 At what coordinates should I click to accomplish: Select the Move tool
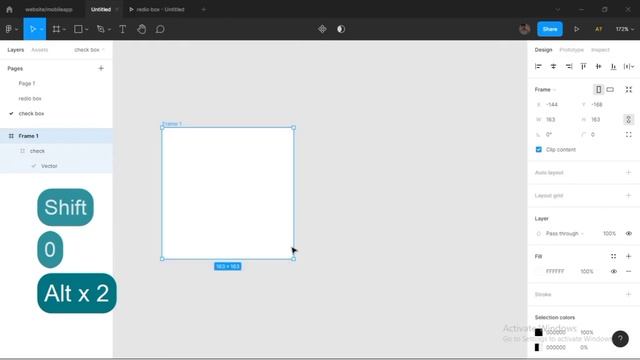(x=33, y=29)
